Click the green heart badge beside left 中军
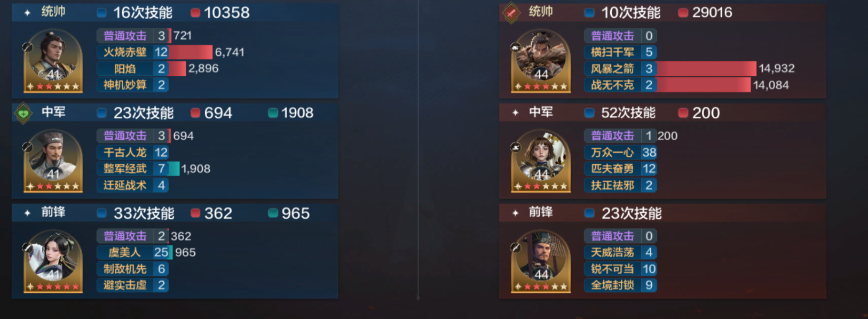The width and height of the screenshot is (868, 319). click(23, 113)
